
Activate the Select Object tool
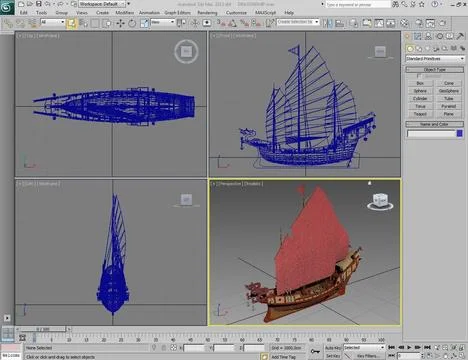[71, 23]
